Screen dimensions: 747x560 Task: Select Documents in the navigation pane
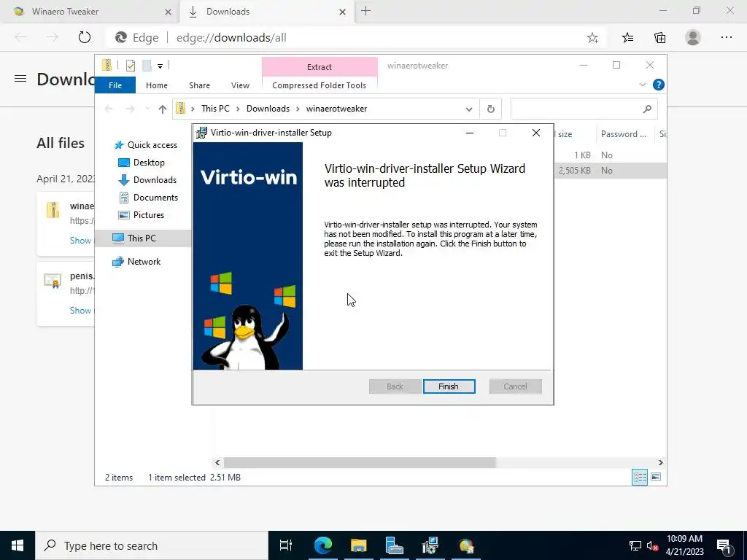148,197
